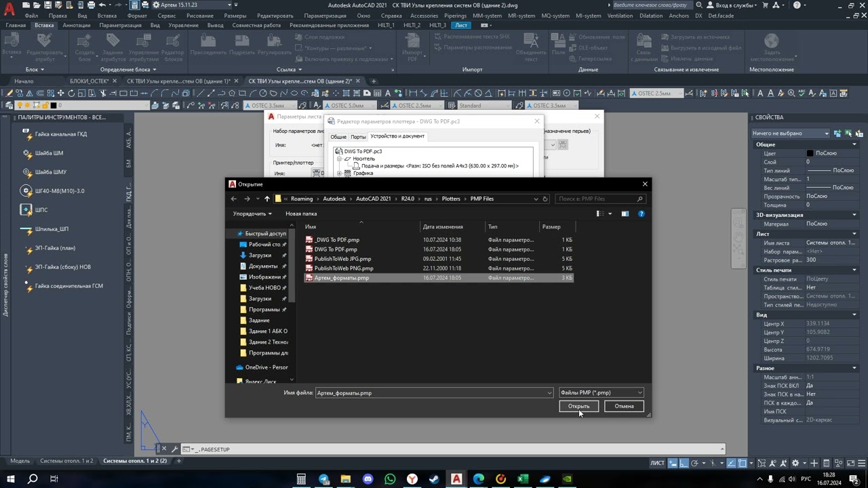868x488 pixels.
Task: Switch to the Порты tab in the plotter editor
Action: (358, 136)
